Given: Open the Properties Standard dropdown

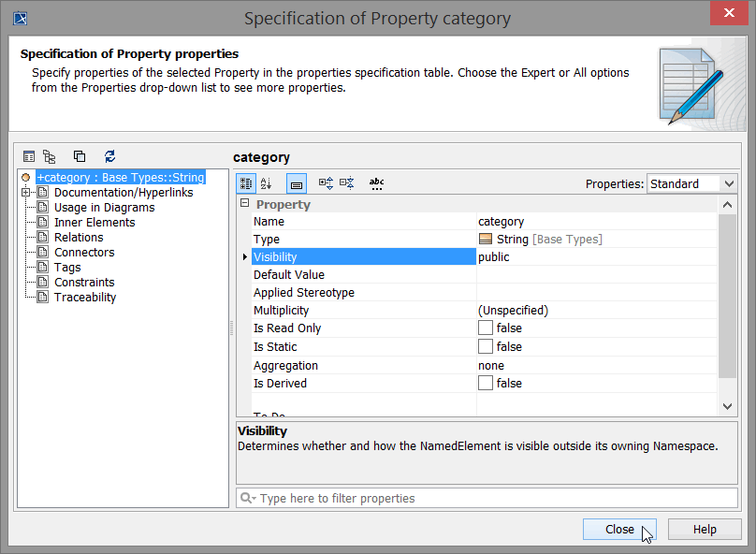Looking at the screenshot, I should pos(691,184).
